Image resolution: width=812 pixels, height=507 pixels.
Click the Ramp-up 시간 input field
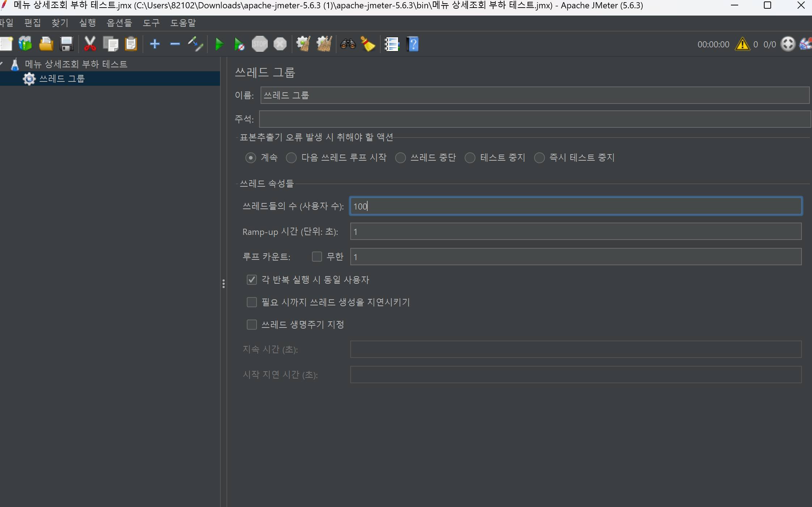coord(575,232)
